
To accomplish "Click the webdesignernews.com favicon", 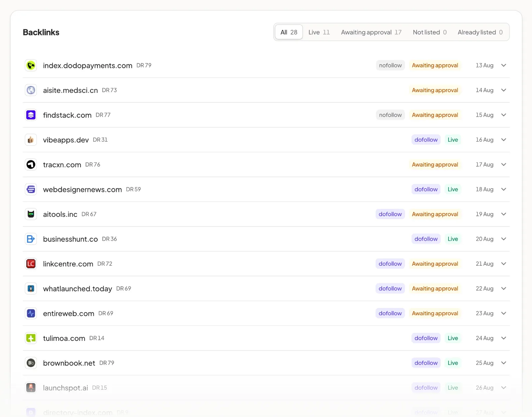I will [31, 190].
